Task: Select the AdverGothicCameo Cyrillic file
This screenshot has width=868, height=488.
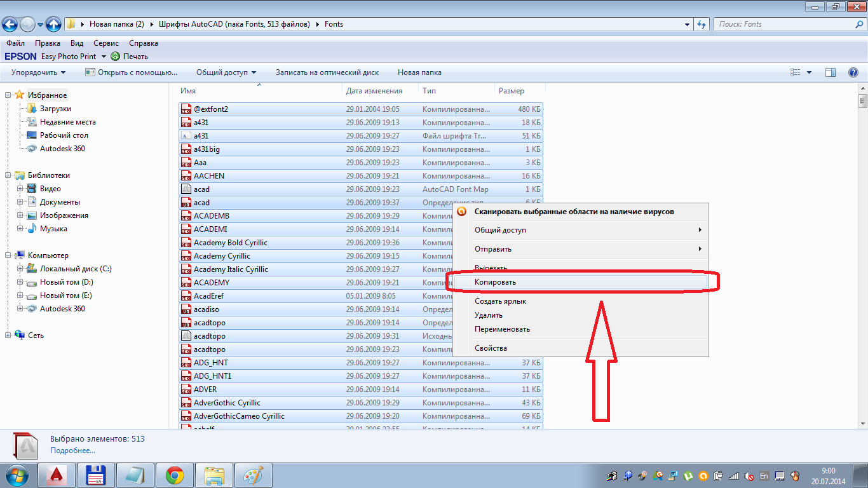Action: click(x=361, y=416)
